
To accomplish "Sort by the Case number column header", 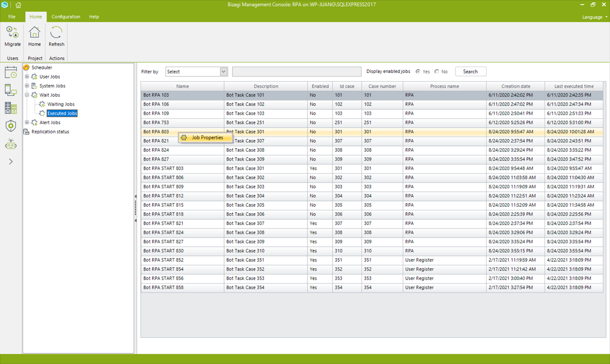I will click(382, 86).
